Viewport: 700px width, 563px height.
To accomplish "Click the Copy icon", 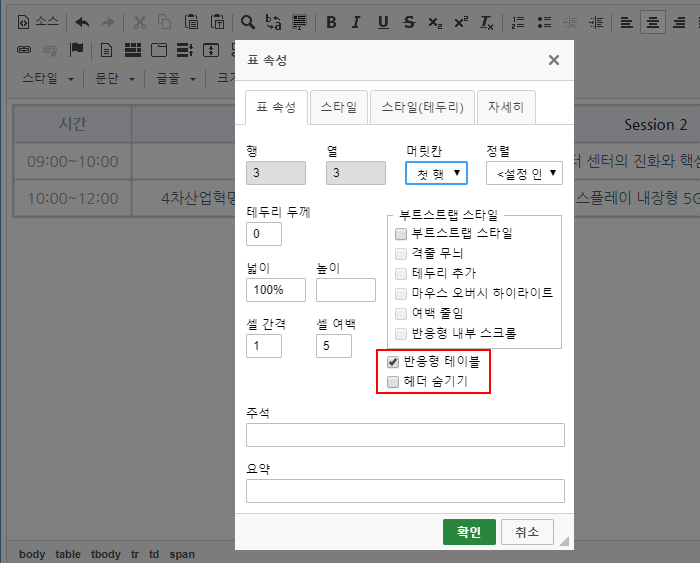I will coord(165,22).
